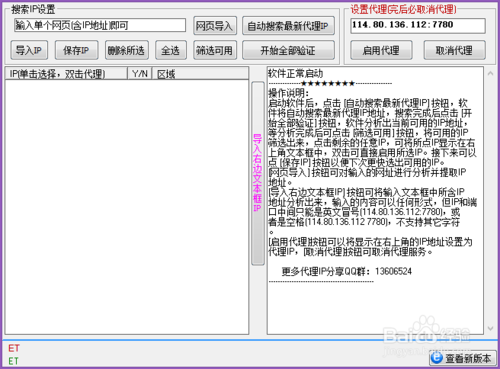The height and width of the screenshot is (369, 500).
Task: Filter usable IPs with 筛选可用
Action: [215, 50]
